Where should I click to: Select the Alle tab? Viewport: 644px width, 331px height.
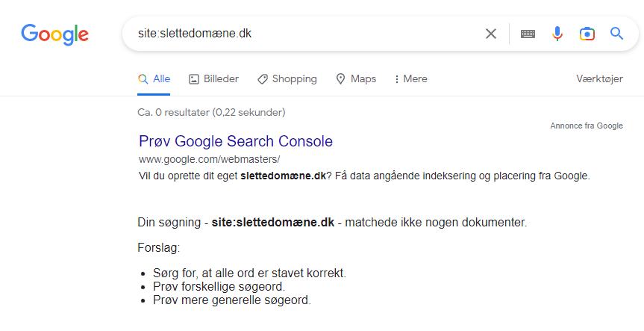154,79
